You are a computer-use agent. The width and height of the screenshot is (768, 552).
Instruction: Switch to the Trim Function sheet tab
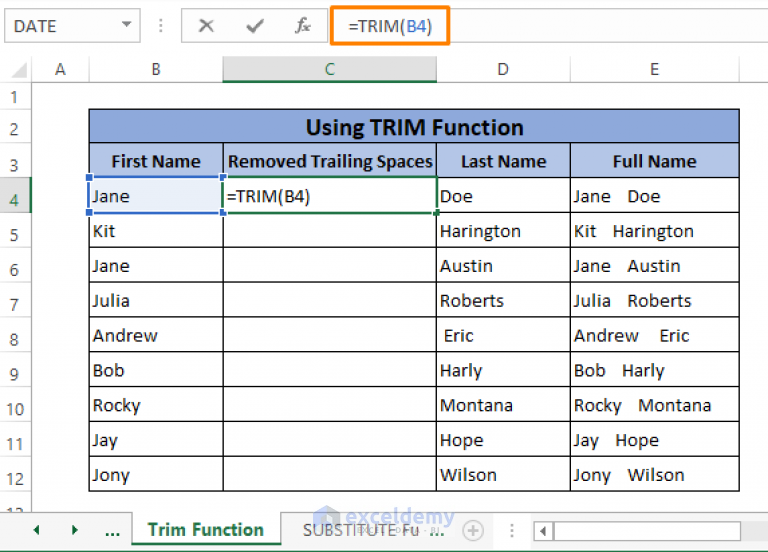(206, 529)
